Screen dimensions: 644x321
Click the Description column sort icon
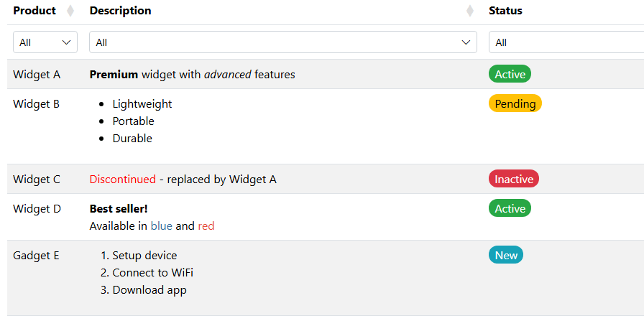(x=470, y=11)
